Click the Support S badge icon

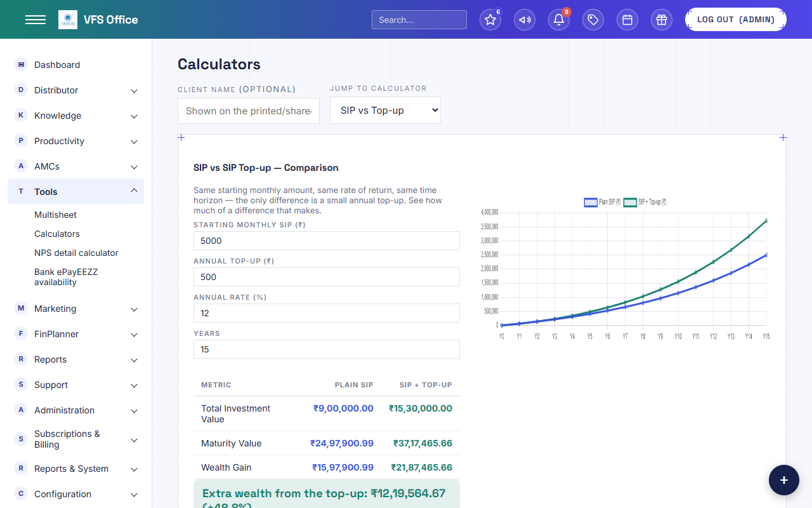tap(21, 384)
